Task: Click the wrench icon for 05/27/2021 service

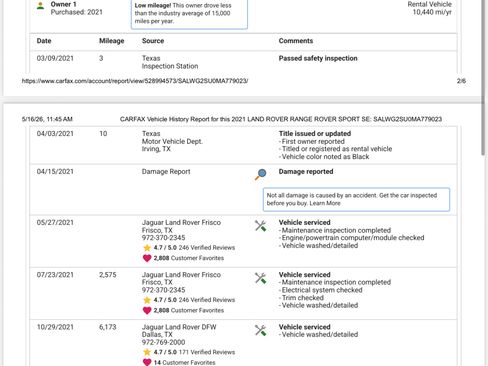Action: (260, 226)
